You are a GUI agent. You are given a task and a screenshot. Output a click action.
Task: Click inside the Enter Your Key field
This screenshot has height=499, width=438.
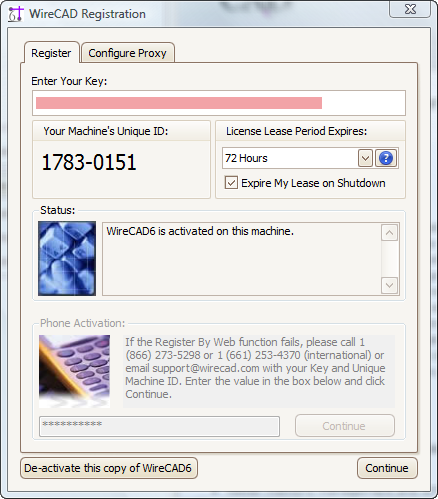[x=219, y=103]
